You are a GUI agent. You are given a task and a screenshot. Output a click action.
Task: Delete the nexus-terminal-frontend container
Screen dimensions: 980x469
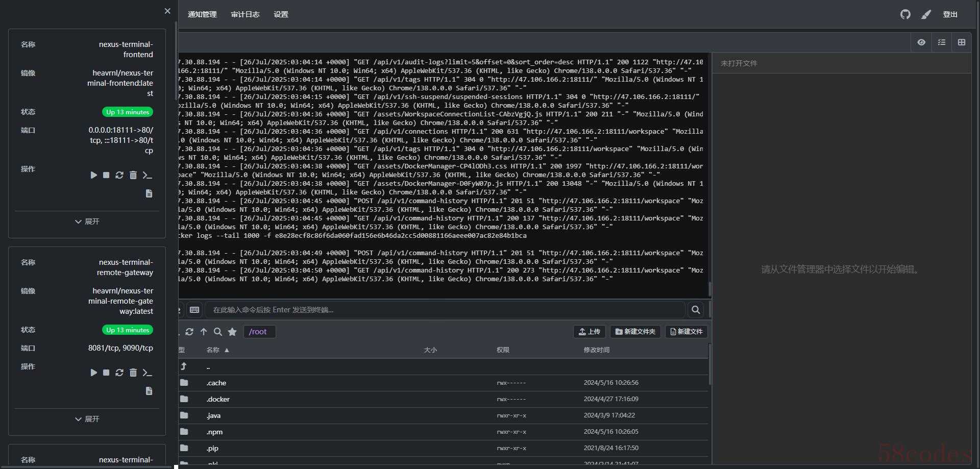pyautogui.click(x=133, y=175)
